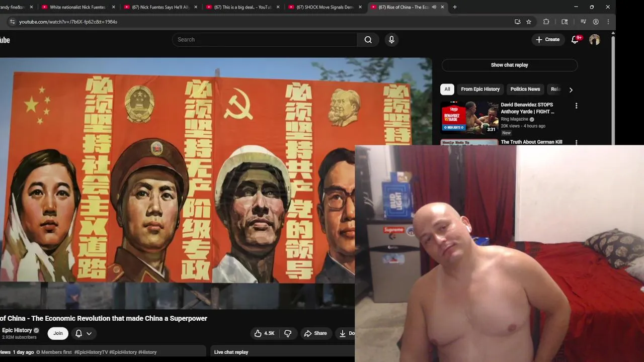The width and height of the screenshot is (644, 362).
Task: Start voice search with the microphone icon
Action: tap(391, 40)
